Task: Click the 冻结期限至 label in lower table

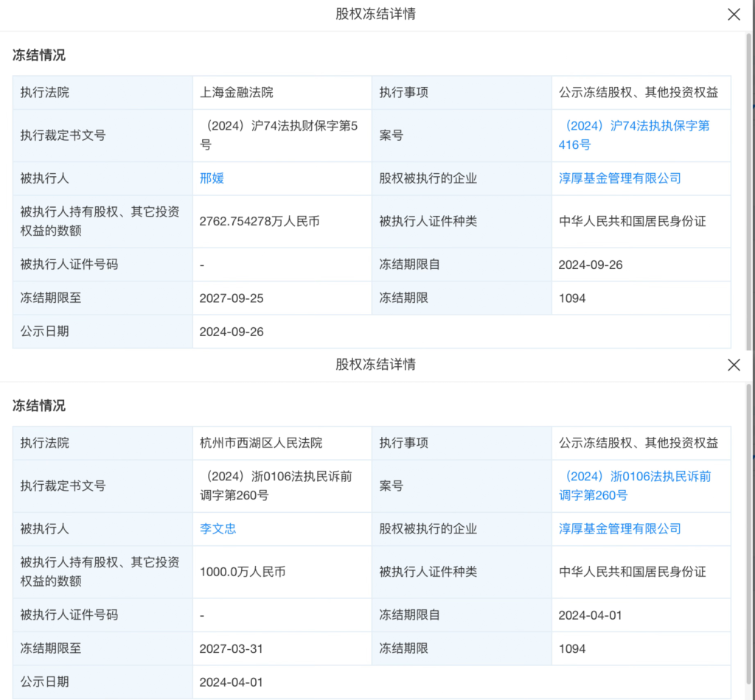Action: pos(51,648)
